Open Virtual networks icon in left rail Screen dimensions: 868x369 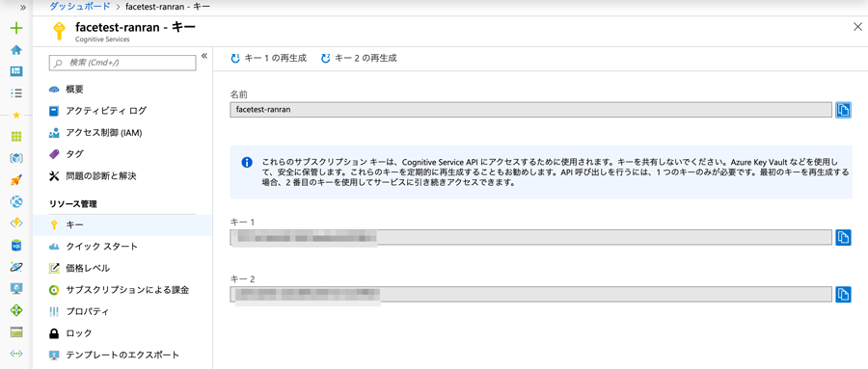click(16, 354)
